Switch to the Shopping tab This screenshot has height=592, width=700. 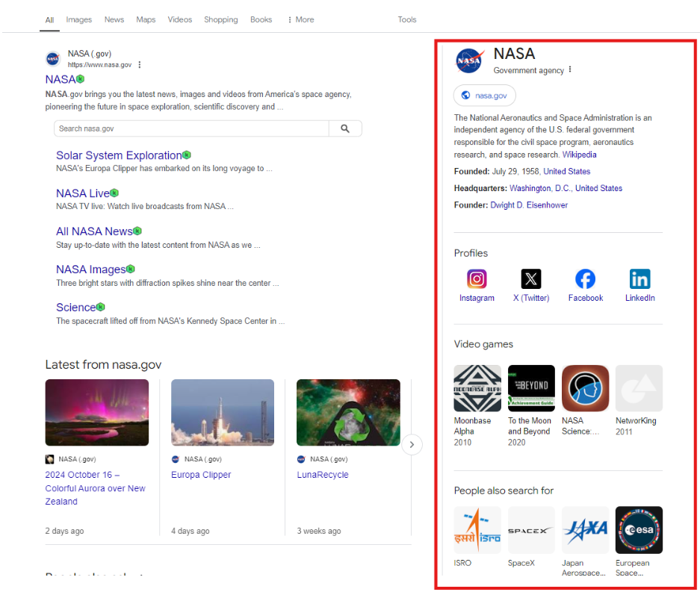click(x=220, y=19)
